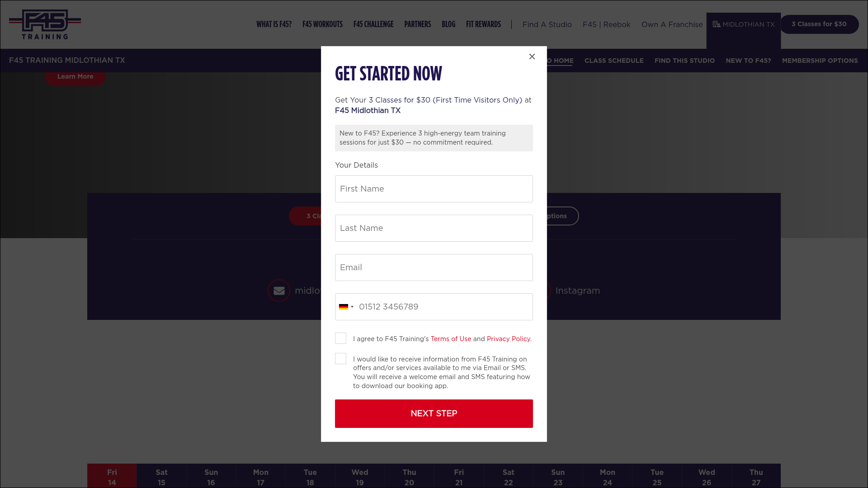The height and width of the screenshot is (488, 868).
Task: Click the First Name field
Action: point(434,189)
